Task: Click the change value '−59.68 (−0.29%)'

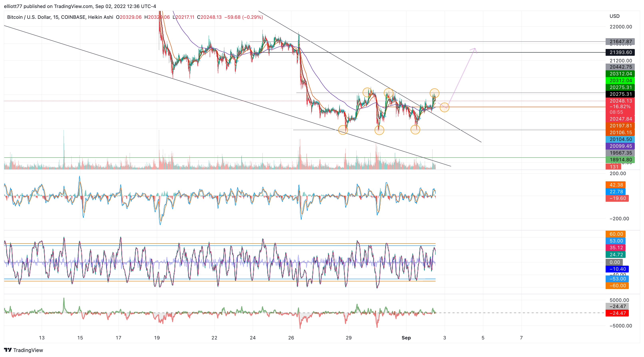Action: click(243, 17)
